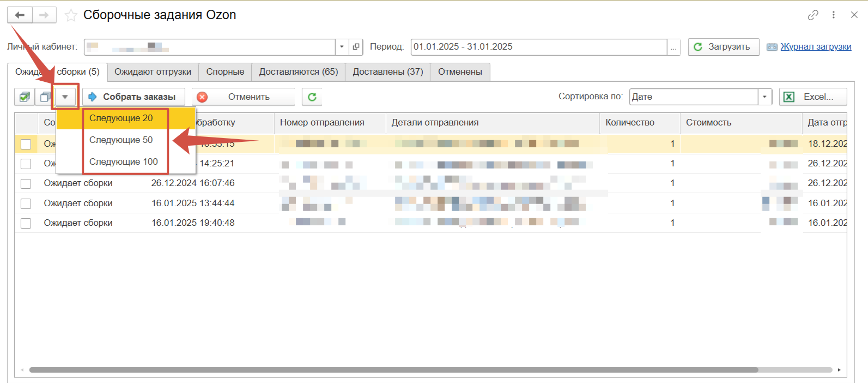Open period picker with ellipsis button
868x383 pixels.
674,47
